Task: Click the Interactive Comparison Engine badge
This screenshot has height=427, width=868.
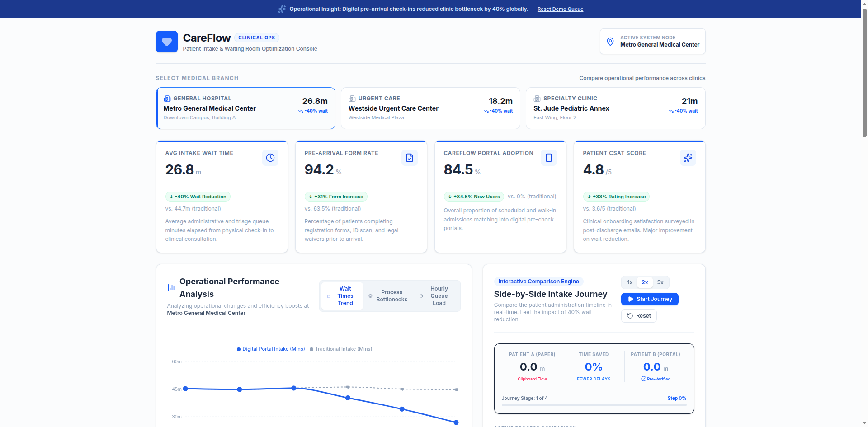Action: pos(538,282)
